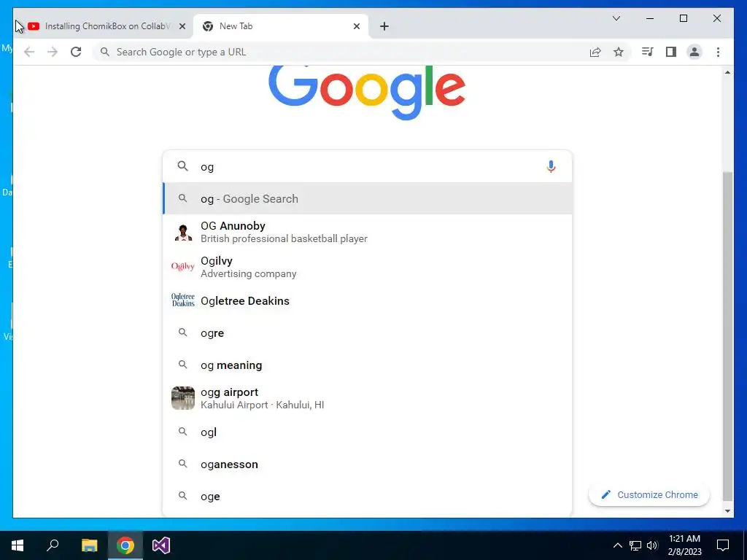This screenshot has width=747, height=560.
Task: Close the Installing ChomikBox YouTube tab
Action: pos(182,26)
